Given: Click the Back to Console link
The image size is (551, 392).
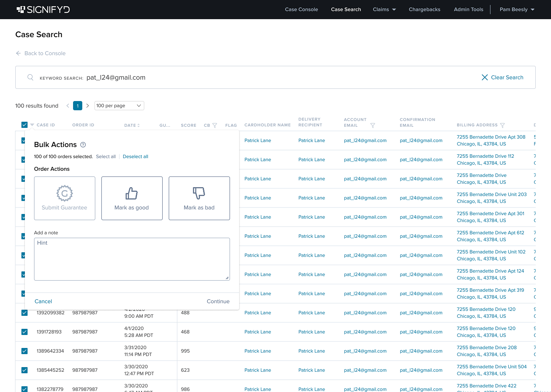Looking at the screenshot, I should pyautogui.click(x=45, y=53).
